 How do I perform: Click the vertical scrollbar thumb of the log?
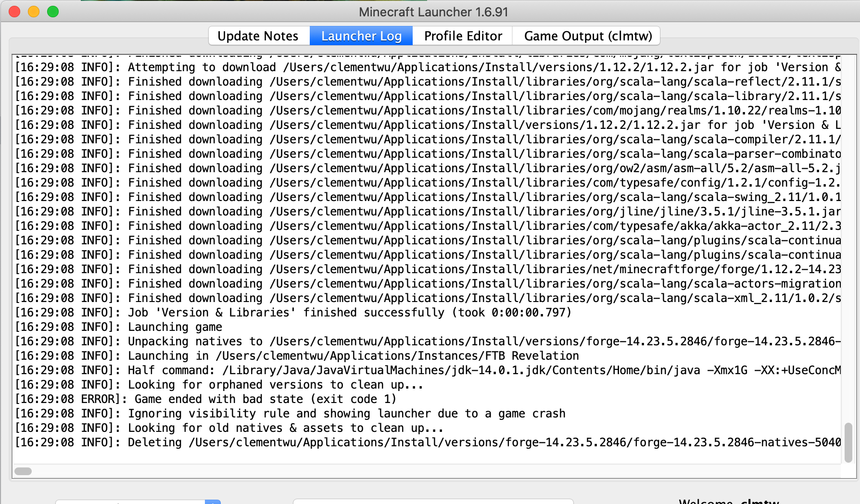(848, 442)
